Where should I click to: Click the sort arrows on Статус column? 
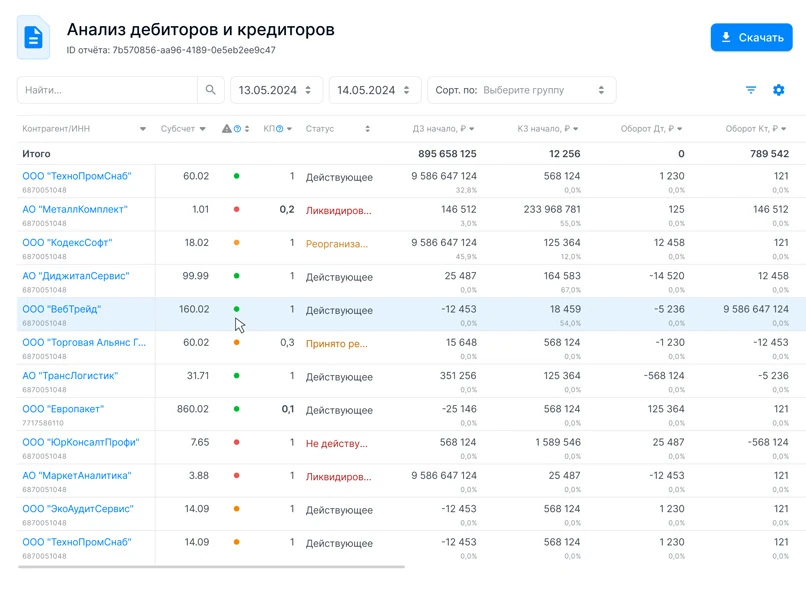[367, 130]
